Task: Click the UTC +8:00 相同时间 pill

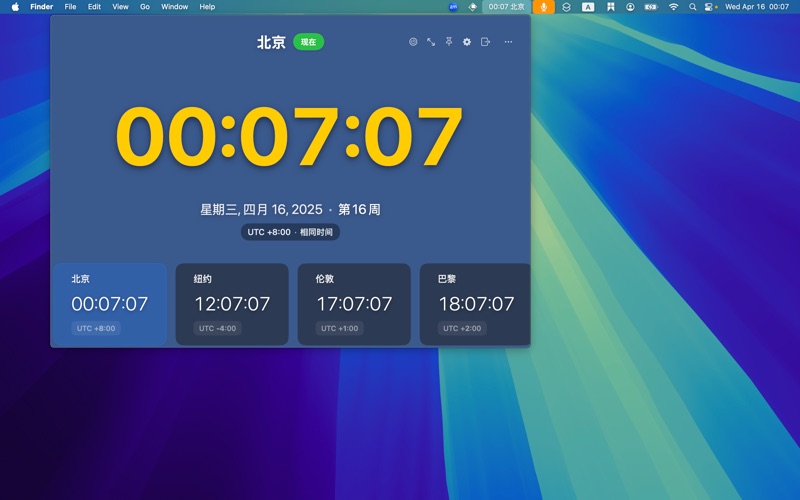Action: click(290, 232)
